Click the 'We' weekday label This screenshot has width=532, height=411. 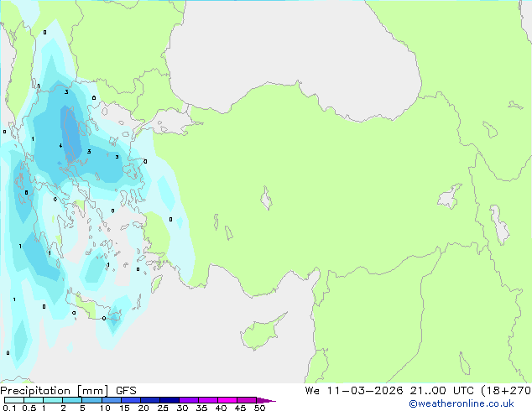tap(312, 390)
